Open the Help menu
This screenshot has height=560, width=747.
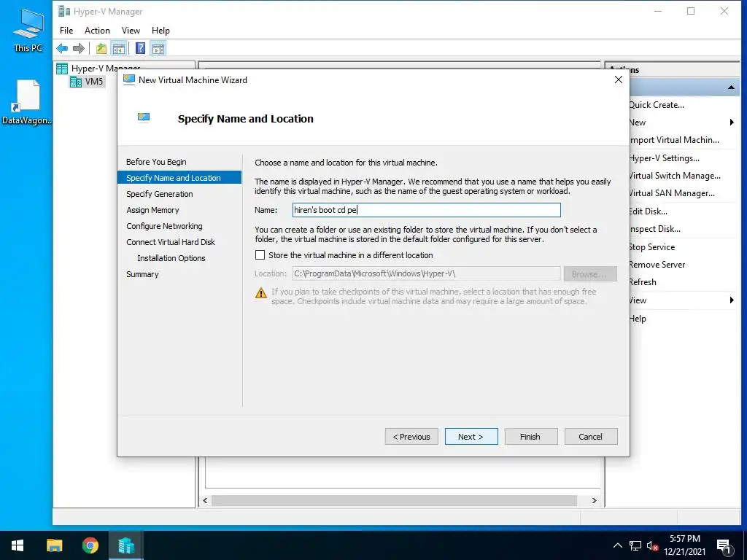[x=160, y=31]
